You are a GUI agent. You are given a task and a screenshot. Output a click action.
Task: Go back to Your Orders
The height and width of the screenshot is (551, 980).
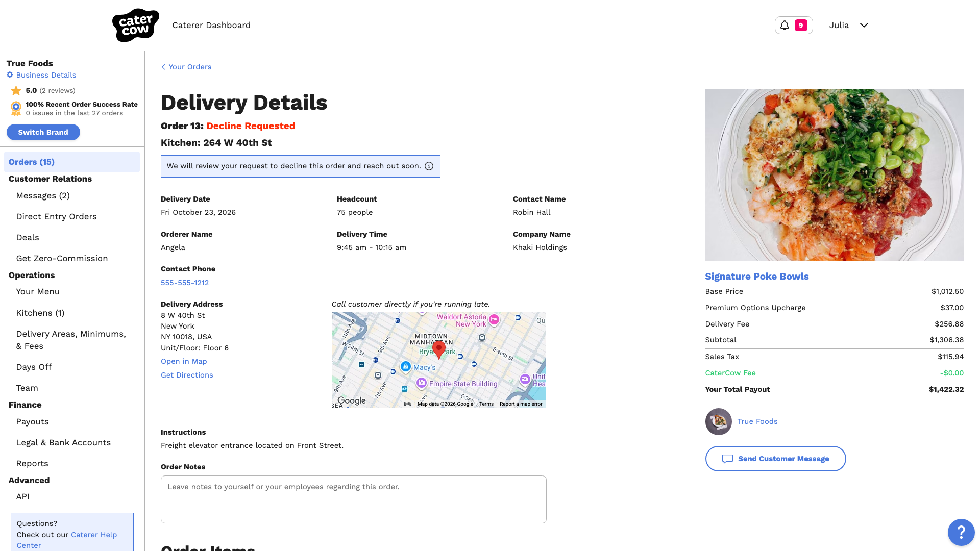[186, 67]
